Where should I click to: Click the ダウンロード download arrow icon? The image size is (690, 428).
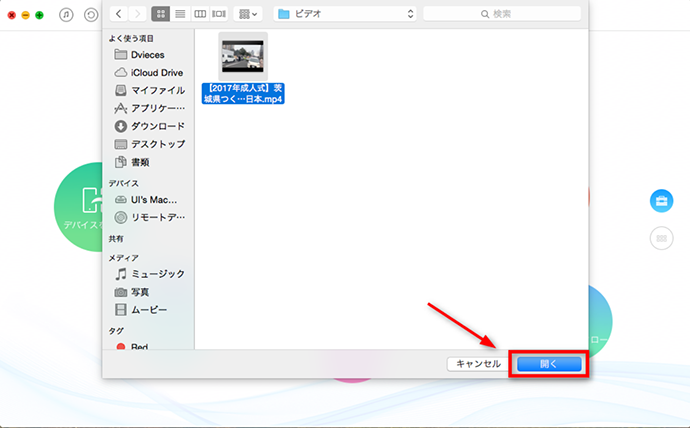pos(121,126)
